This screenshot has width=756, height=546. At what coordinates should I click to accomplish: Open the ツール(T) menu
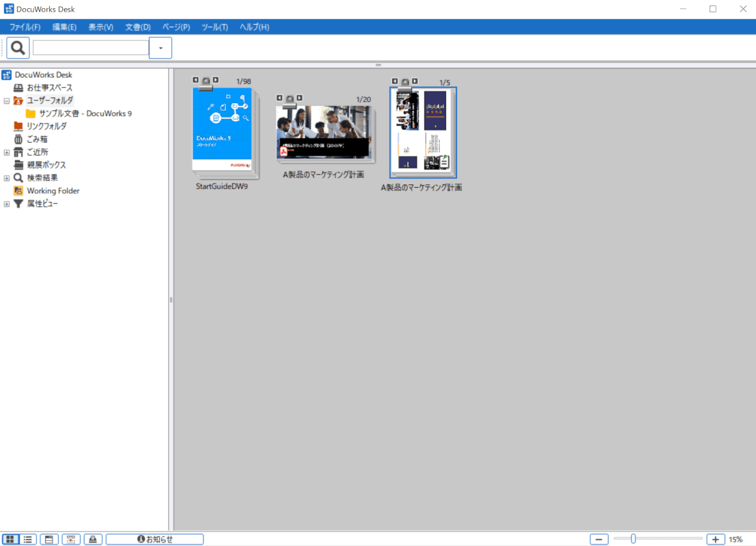(214, 27)
